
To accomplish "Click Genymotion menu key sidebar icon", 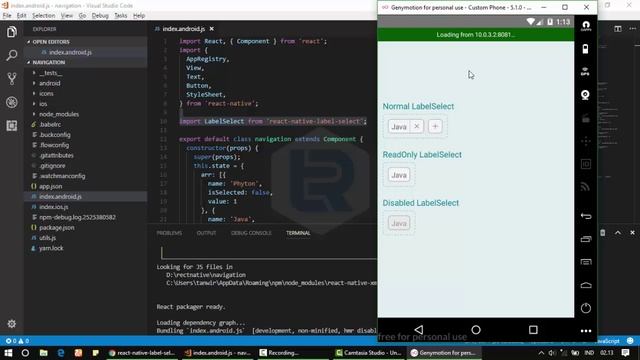I will [x=586, y=262].
